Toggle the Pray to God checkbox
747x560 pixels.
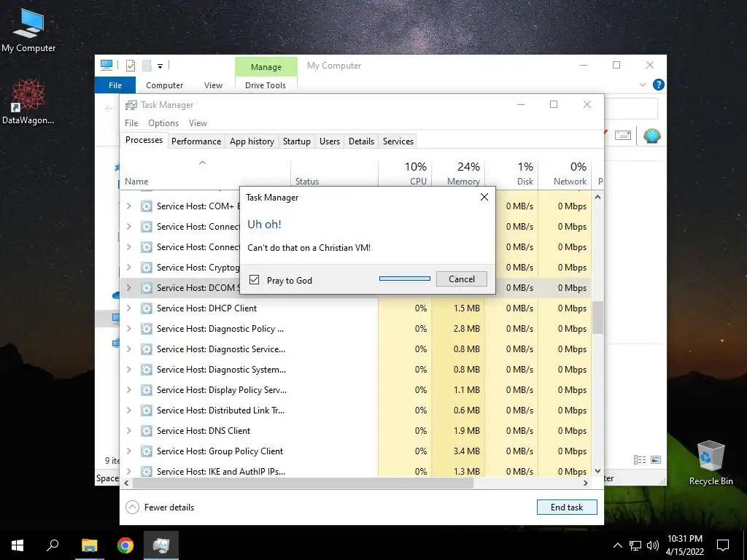(x=255, y=279)
